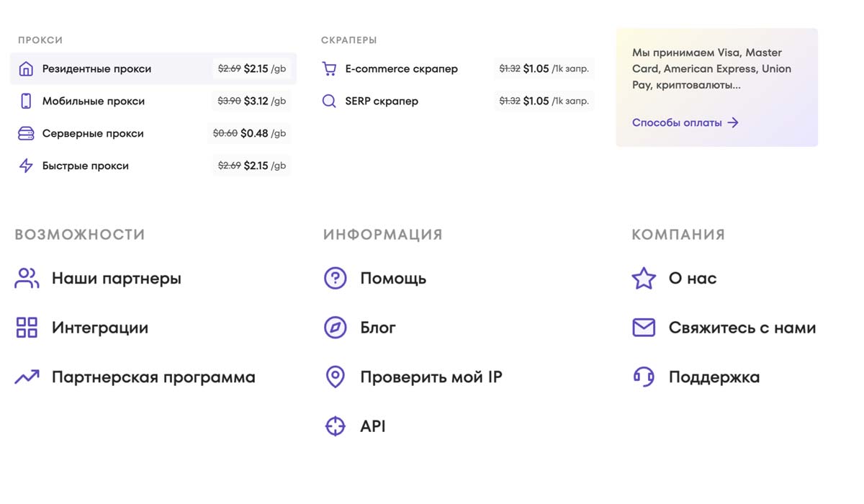Click the crosshair icon beside API
Viewport: 864px width, 504px height.
coord(336,426)
